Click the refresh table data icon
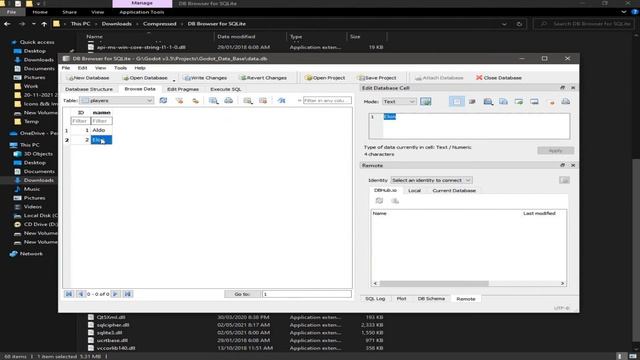 (163, 100)
